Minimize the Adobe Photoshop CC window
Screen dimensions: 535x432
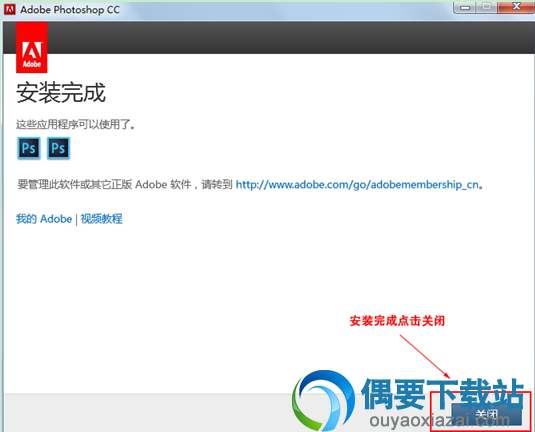(x=465, y=8)
